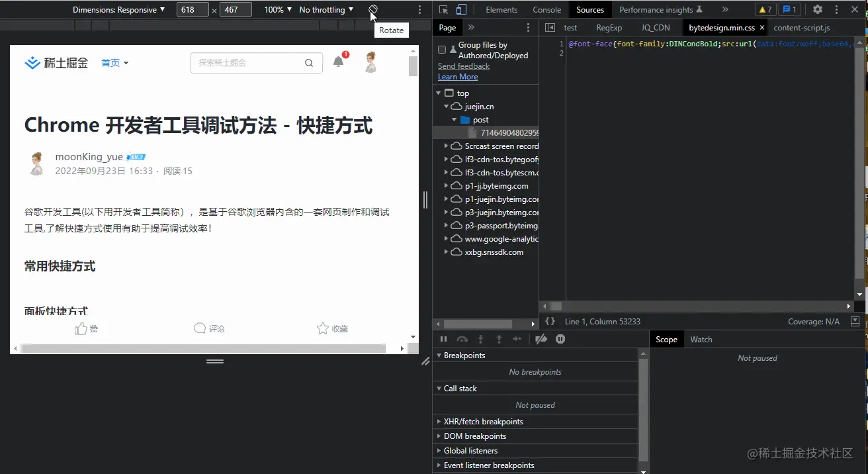Open the issues counter showing 1
This screenshot has height=474, width=868.
tap(789, 10)
